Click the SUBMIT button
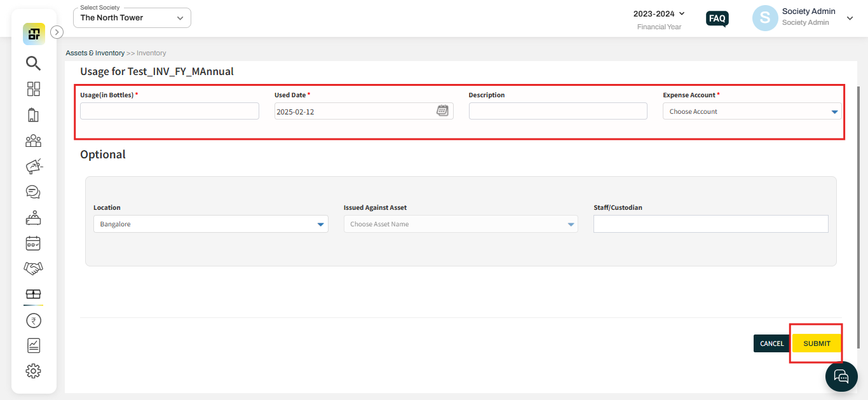This screenshot has height=400, width=868. click(817, 343)
